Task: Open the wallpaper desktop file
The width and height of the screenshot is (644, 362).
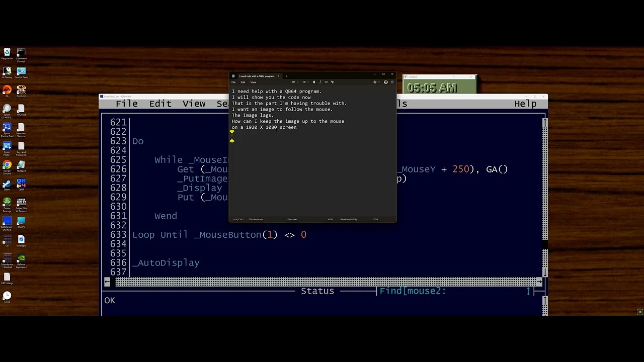Action: (x=21, y=241)
